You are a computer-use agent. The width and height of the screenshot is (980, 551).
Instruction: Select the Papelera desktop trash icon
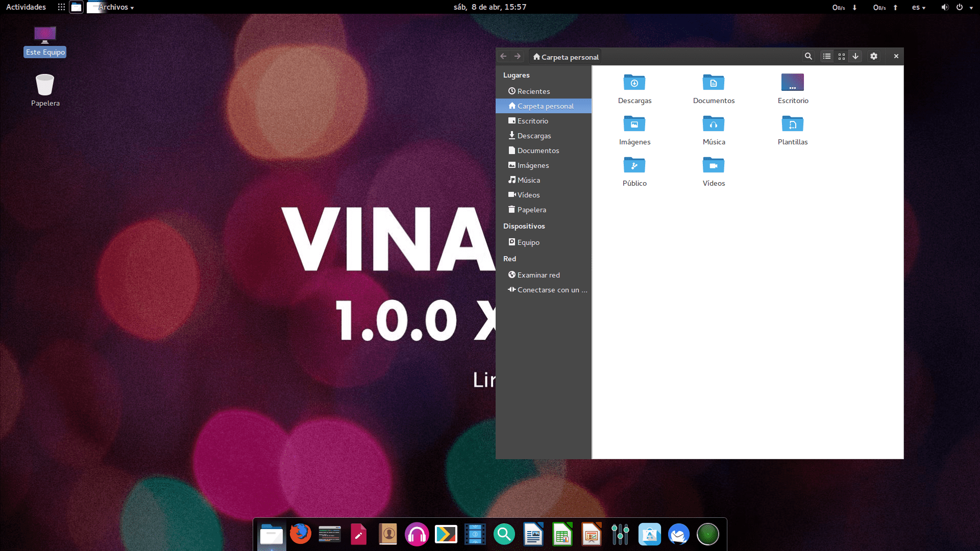pyautogui.click(x=45, y=90)
